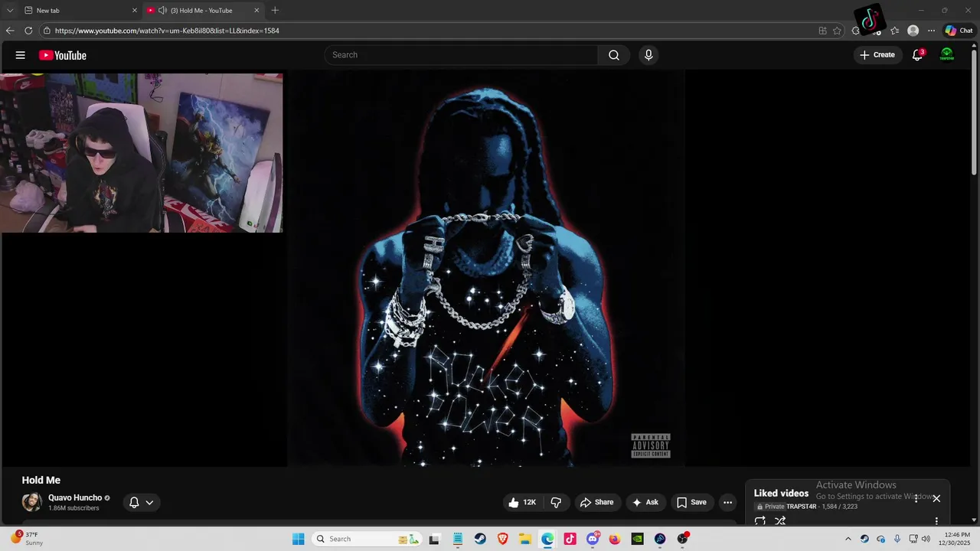Open OBS Studio from the taskbar
This screenshot has width=980, height=551.
(x=682, y=539)
